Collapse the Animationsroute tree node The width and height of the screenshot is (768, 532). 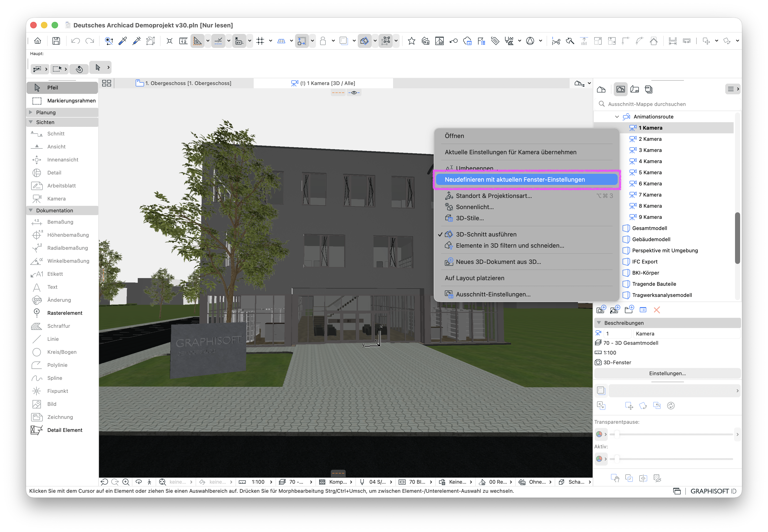[x=617, y=117]
